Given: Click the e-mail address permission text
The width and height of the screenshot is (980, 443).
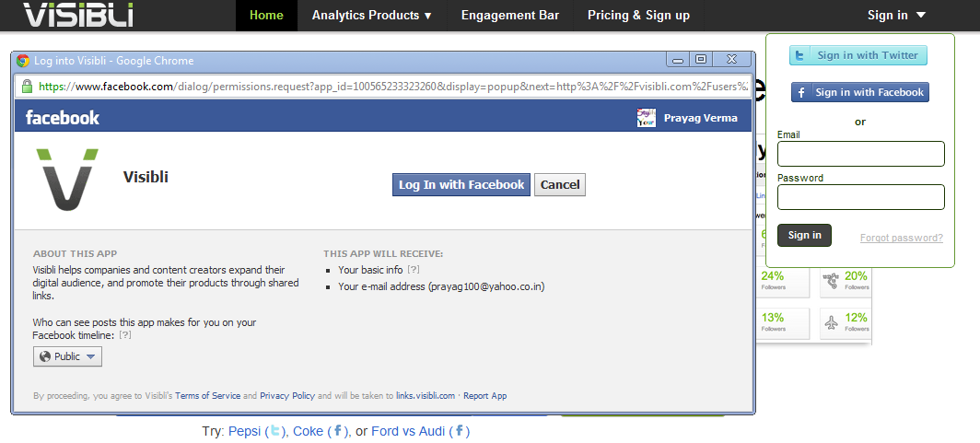Looking at the screenshot, I should coord(441,286).
